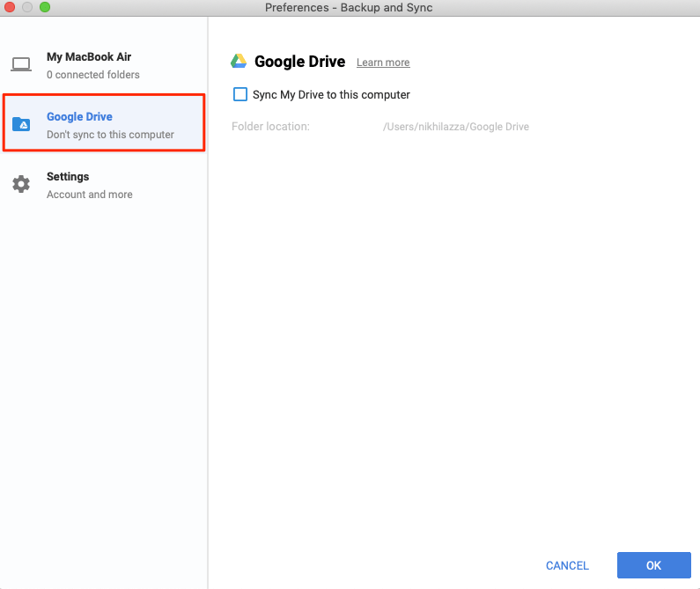Click the Settings gear icon
This screenshot has height=589, width=700.
pos(21,184)
